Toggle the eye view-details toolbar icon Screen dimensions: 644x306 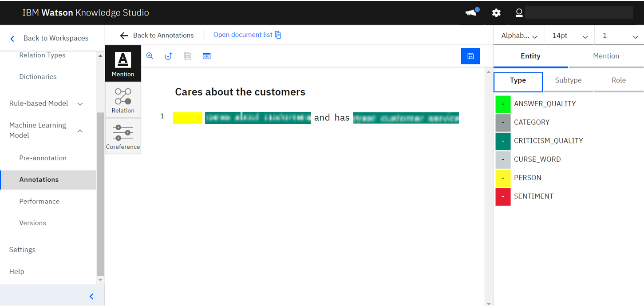206,56
